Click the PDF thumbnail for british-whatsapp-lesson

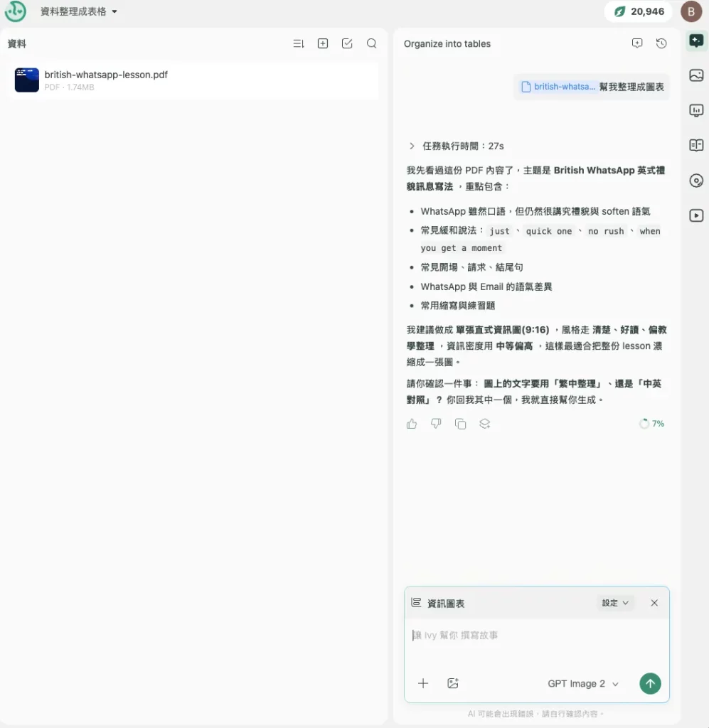coord(27,80)
